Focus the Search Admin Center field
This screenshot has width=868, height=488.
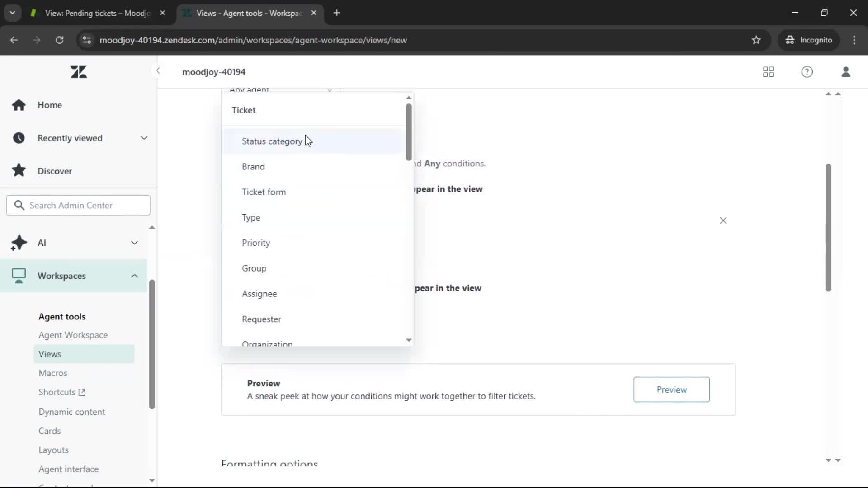[78, 205]
